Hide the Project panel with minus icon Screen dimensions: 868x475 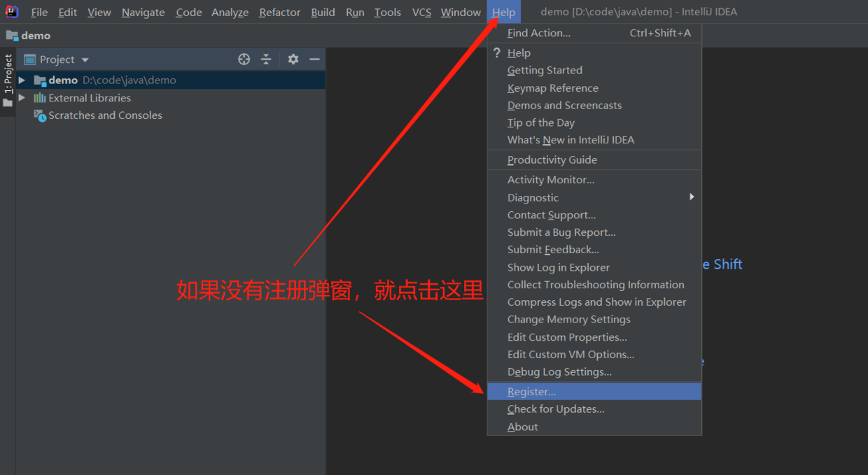(x=314, y=59)
